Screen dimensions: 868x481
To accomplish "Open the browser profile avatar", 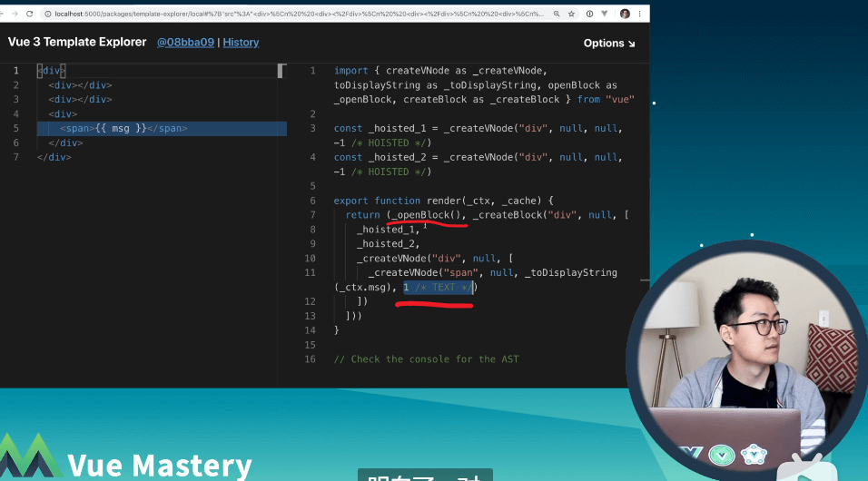I will pos(625,14).
